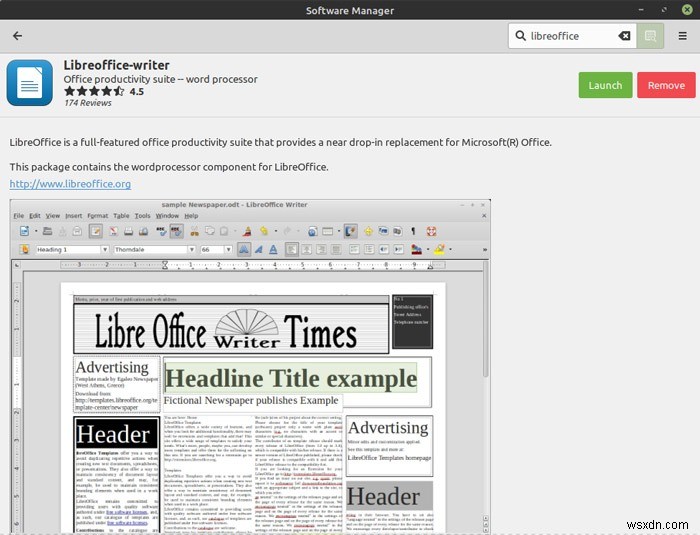Toggle Underline icon in Writer preview
The height and width of the screenshot is (535, 700).
273,250
